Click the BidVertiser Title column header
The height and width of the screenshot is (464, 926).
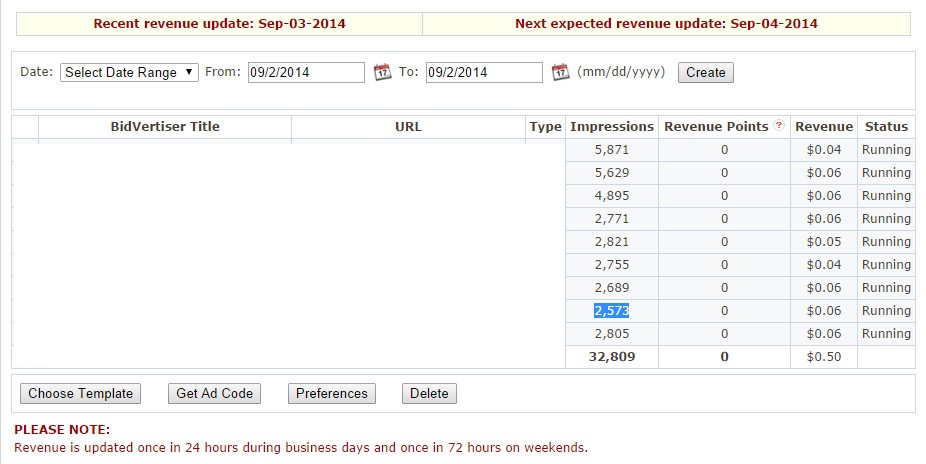point(165,126)
